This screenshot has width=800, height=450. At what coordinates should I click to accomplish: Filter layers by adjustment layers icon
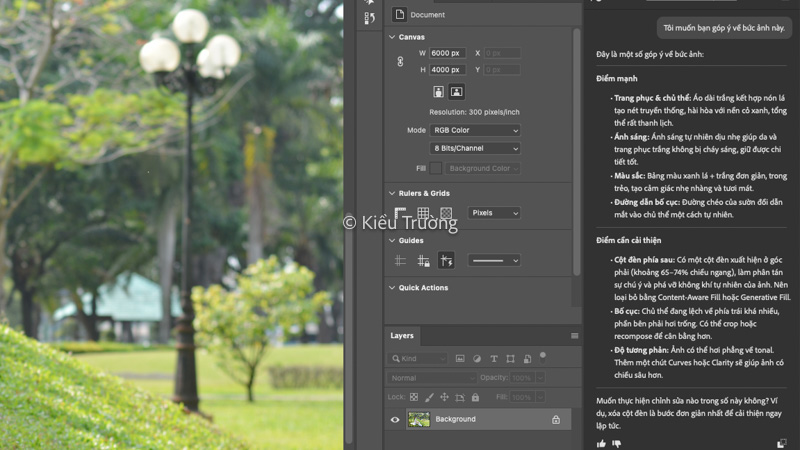477,359
